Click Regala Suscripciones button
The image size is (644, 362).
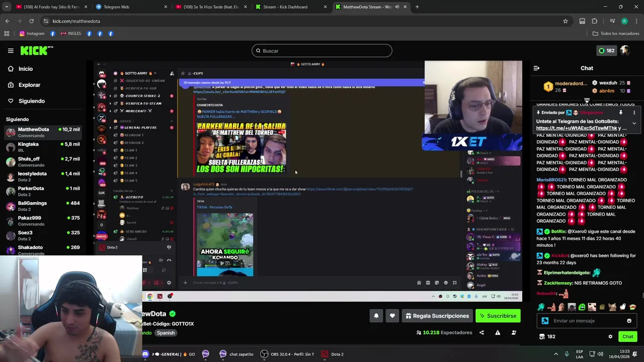click(x=437, y=316)
